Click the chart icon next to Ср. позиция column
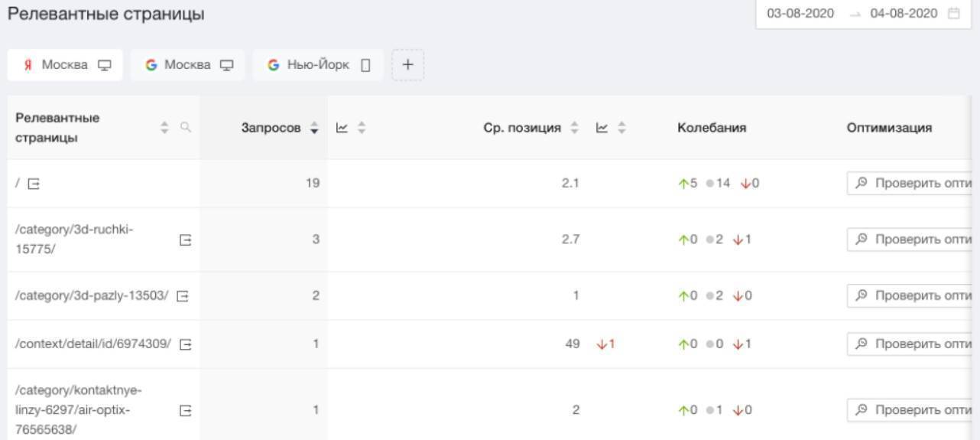The width and height of the screenshot is (980, 440). click(602, 129)
